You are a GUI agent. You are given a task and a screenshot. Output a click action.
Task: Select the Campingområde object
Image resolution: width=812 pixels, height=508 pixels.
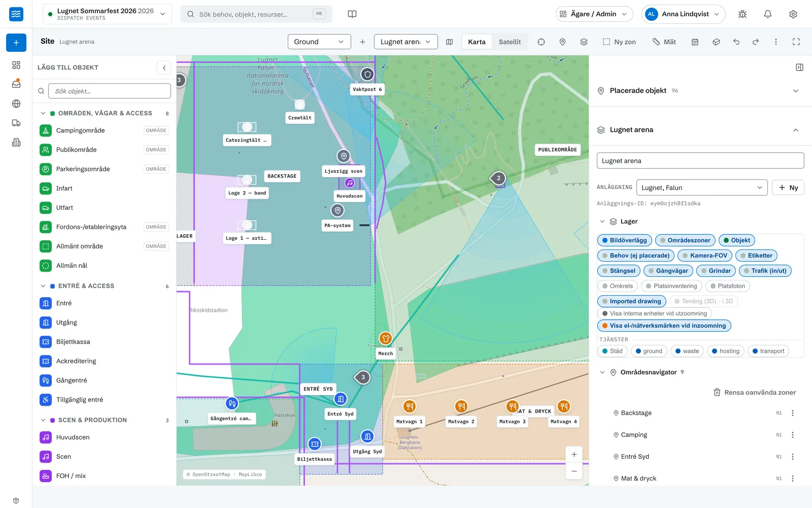tap(104, 131)
